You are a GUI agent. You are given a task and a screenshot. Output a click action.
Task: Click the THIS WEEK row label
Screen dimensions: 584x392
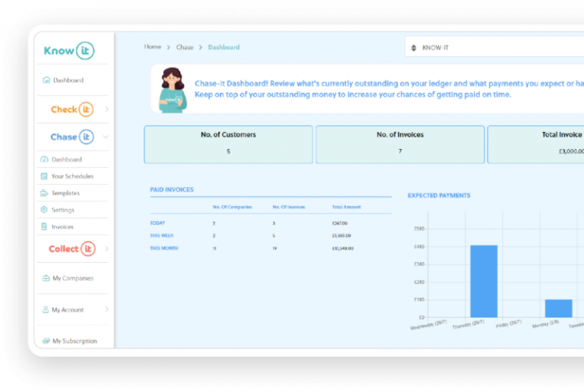pos(162,236)
